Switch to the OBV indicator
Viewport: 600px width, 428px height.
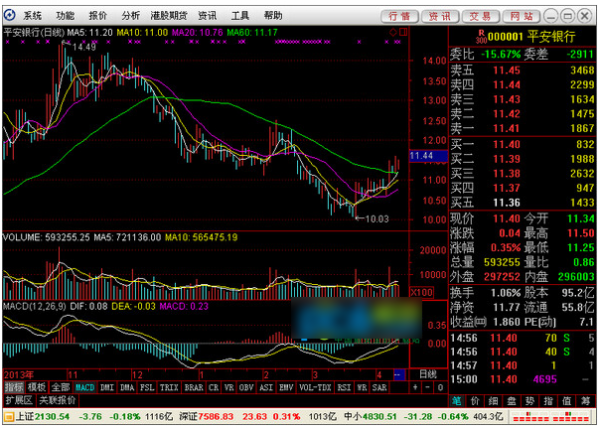(246, 387)
